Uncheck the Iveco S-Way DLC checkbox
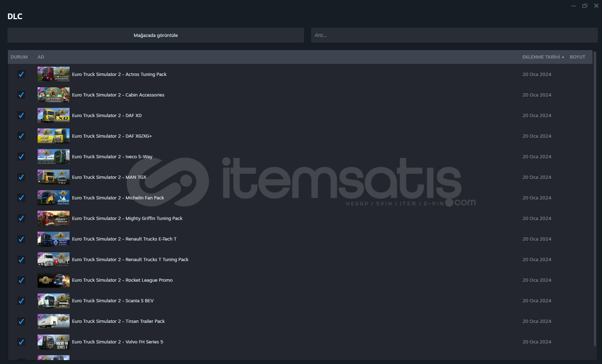The width and height of the screenshot is (602, 364). [21, 156]
